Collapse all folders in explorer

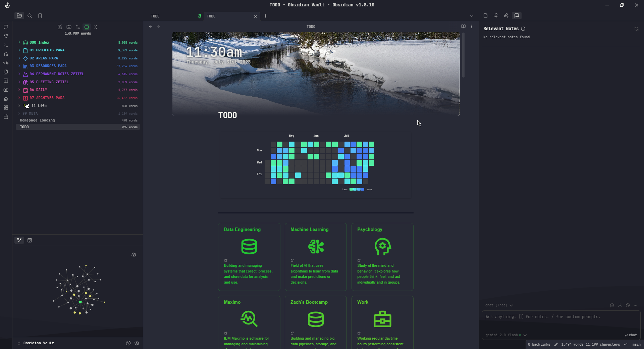click(96, 27)
